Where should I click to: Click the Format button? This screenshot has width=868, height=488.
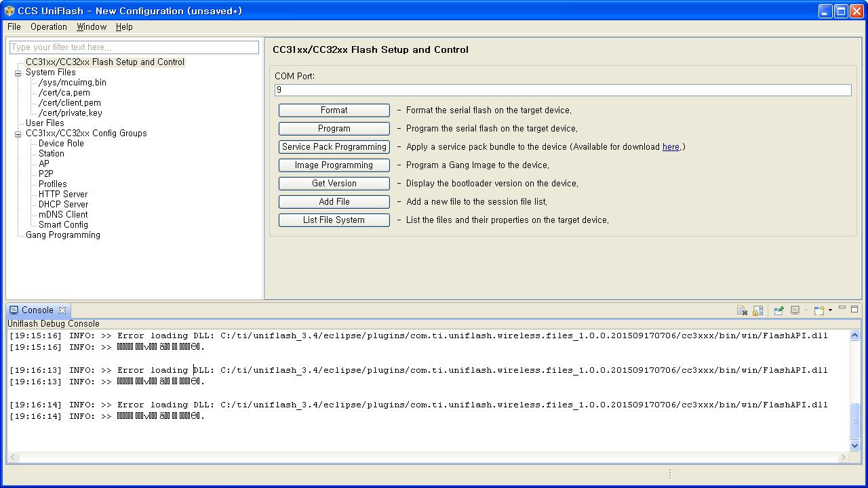(x=334, y=110)
